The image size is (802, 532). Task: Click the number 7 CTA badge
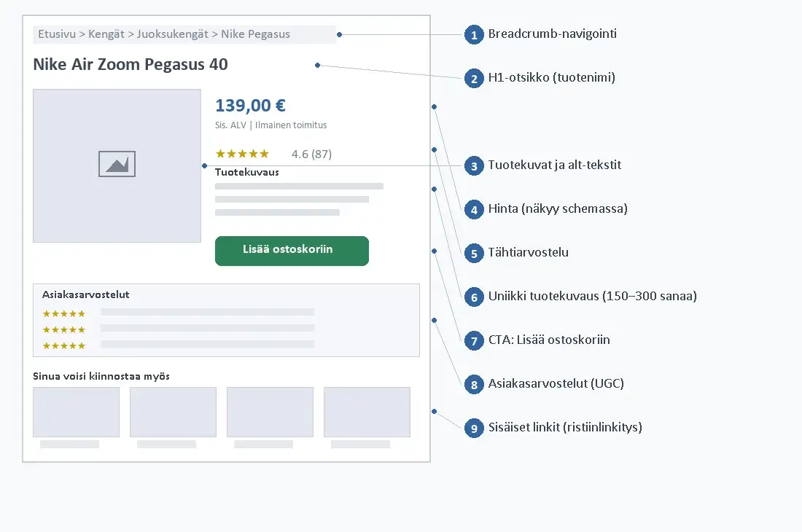click(474, 341)
